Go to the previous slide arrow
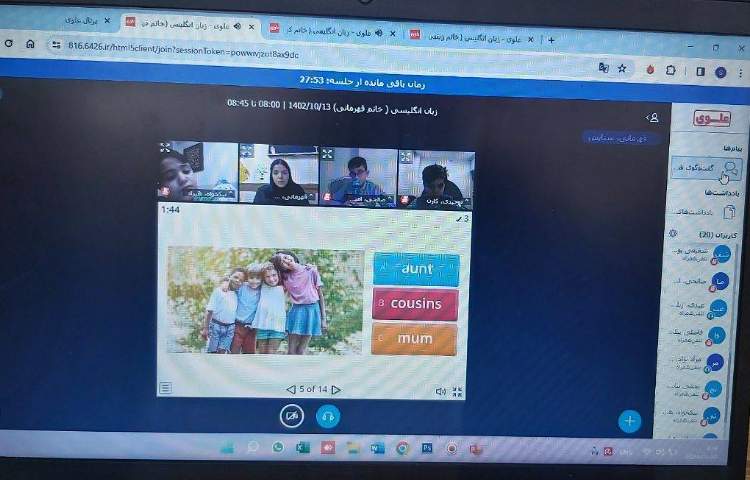This screenshot has height=480, width=750. pos(290,390)
